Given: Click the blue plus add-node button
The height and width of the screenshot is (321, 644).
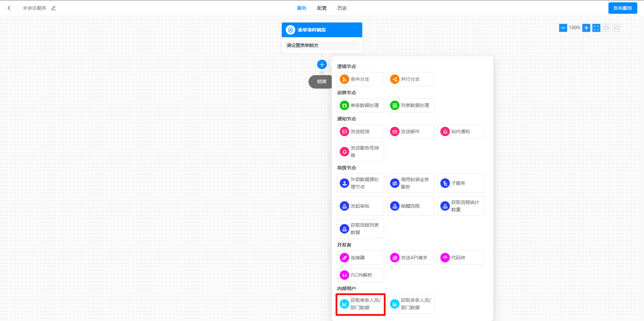Looking at the screenshot, I should click(x=322, y=64).
